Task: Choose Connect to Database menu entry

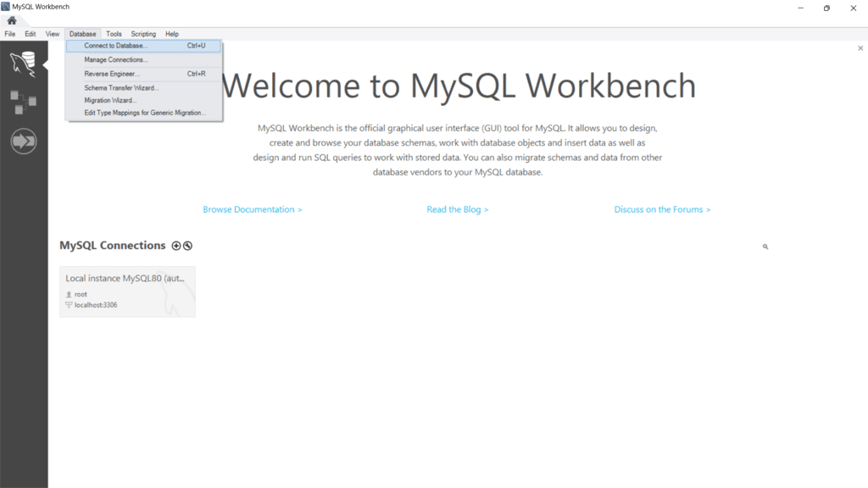Action: click(144, 46)
